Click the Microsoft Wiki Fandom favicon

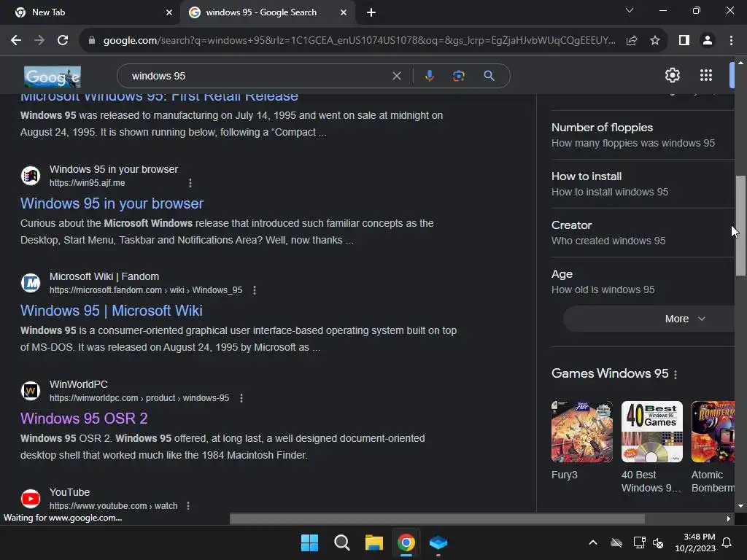(31, 283)
